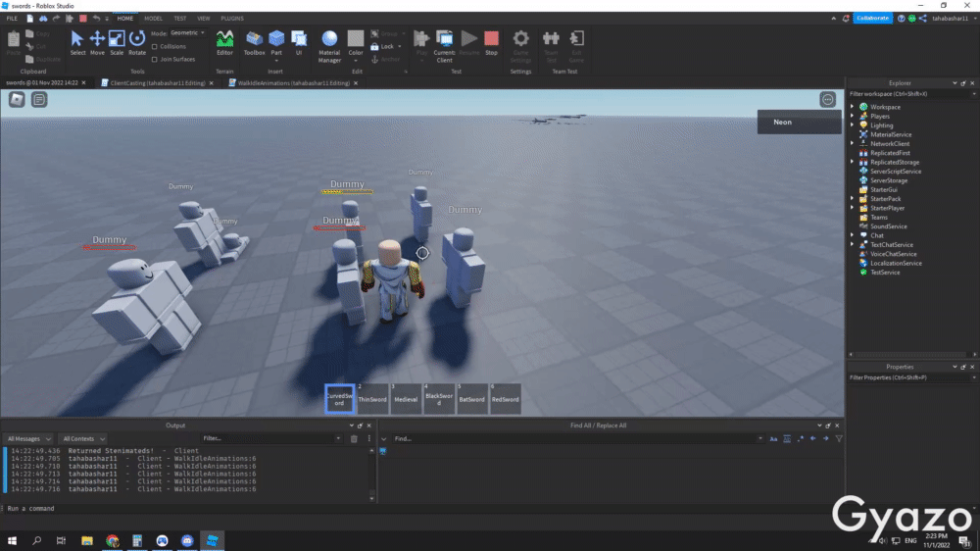Expand the Players tree node
This screenshot has height=551, width=980.
853,117
